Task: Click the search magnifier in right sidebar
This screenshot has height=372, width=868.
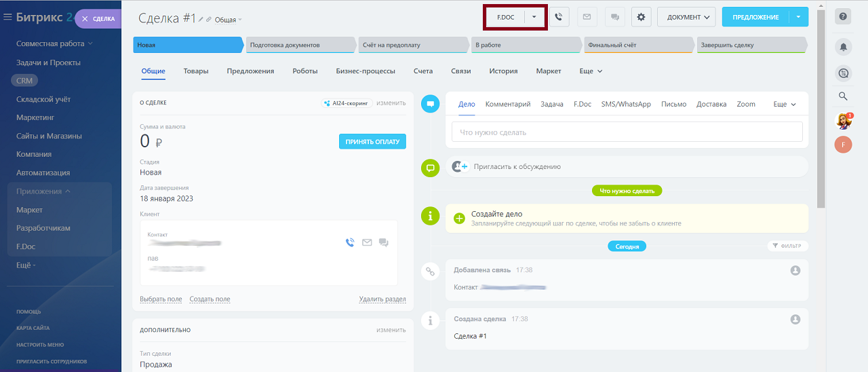Action: [843, 96]
